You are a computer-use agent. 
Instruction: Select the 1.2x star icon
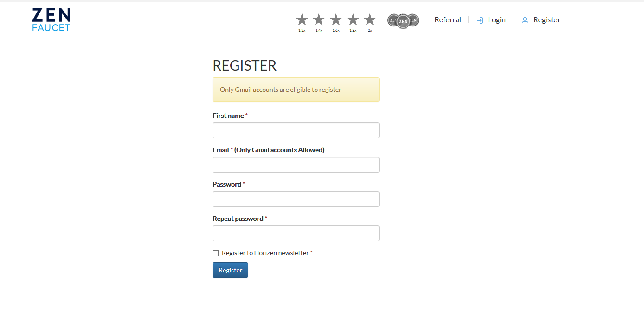tap(302, 19)
